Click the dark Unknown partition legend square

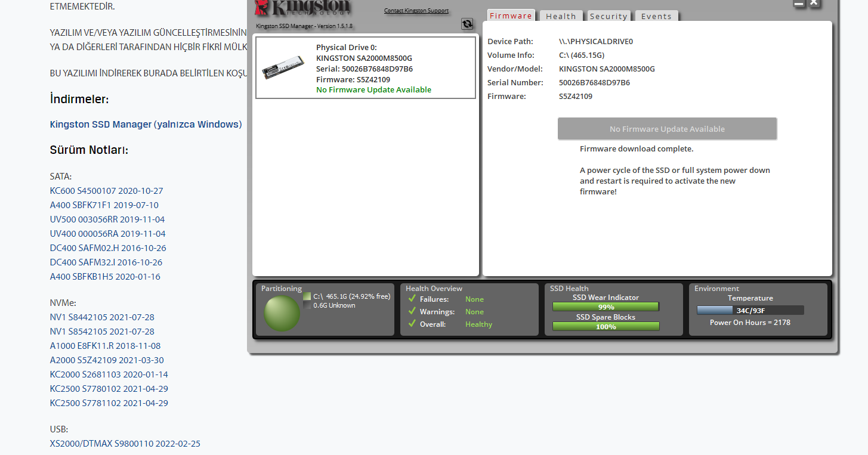pyautogui.click(x=307, y=305)
